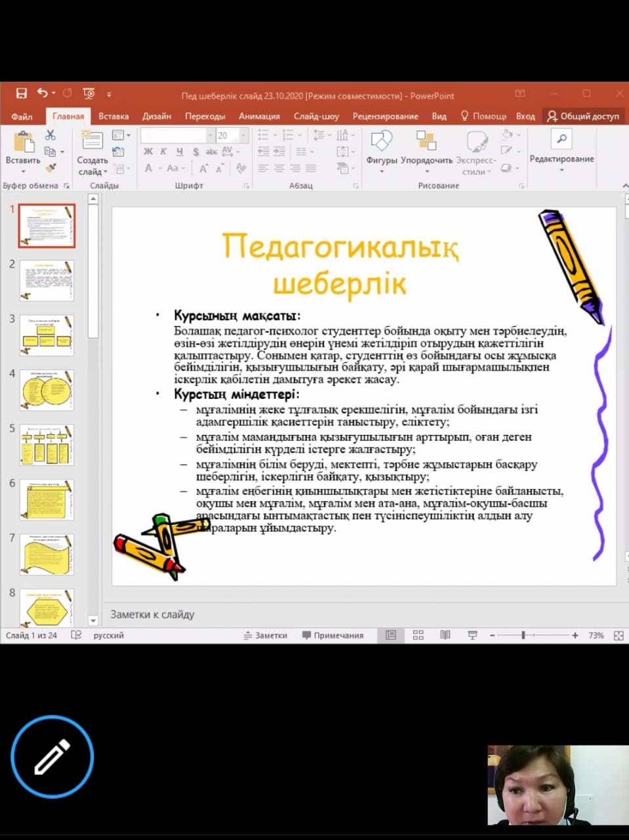
Task: Click the Cut scissors icon
Action: pos(51,135)
